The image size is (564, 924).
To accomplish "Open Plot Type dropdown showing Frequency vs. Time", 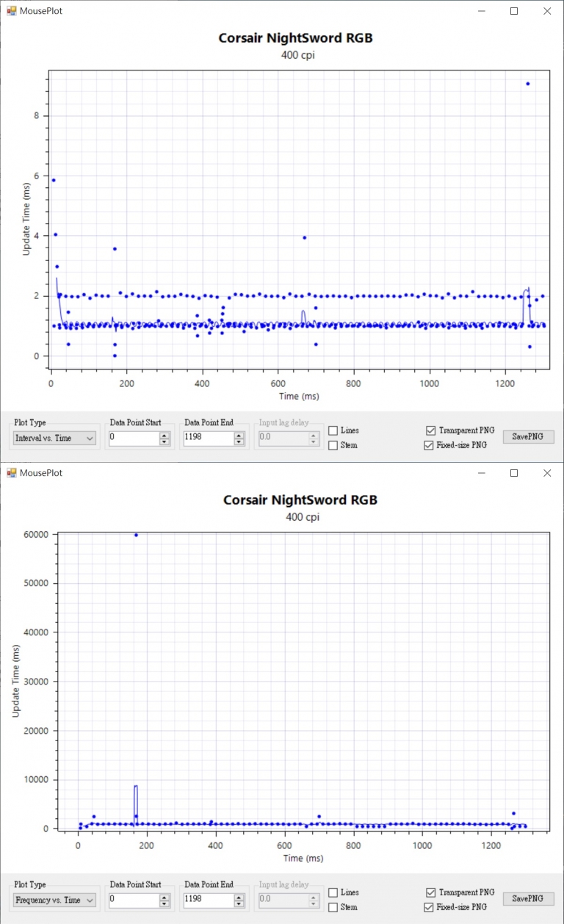I will (x=56, y=900).
